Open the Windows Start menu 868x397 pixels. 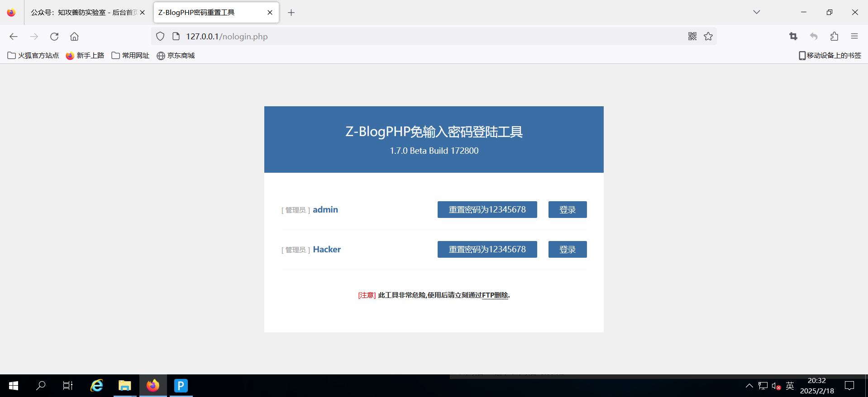(x=14, y=386)
